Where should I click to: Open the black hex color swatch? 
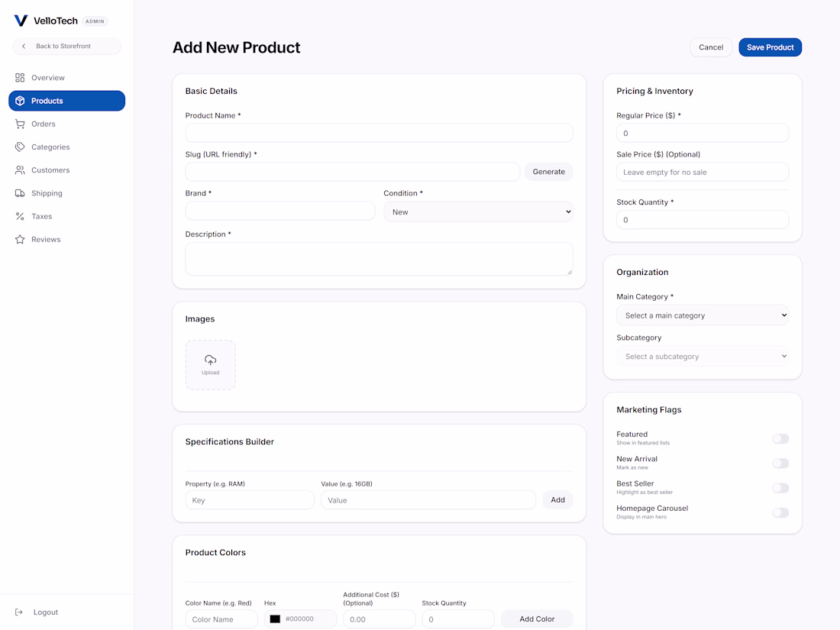[275, 619]
